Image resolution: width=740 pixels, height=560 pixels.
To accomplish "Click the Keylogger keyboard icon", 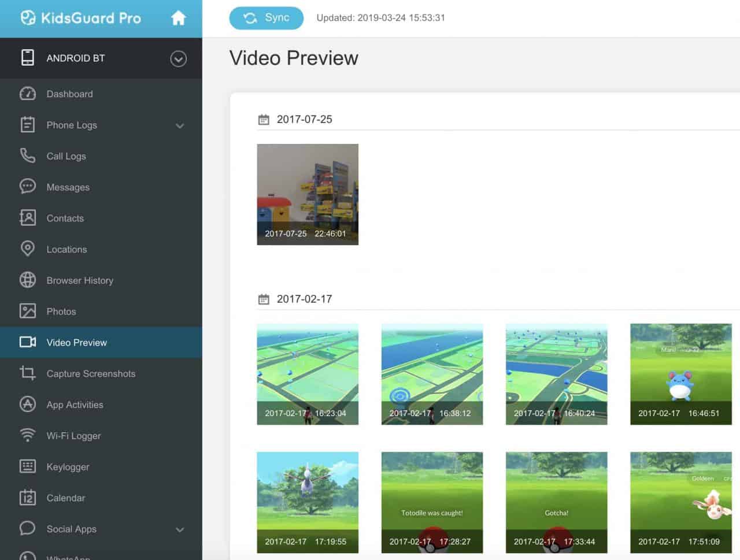I will pos(28,466).
